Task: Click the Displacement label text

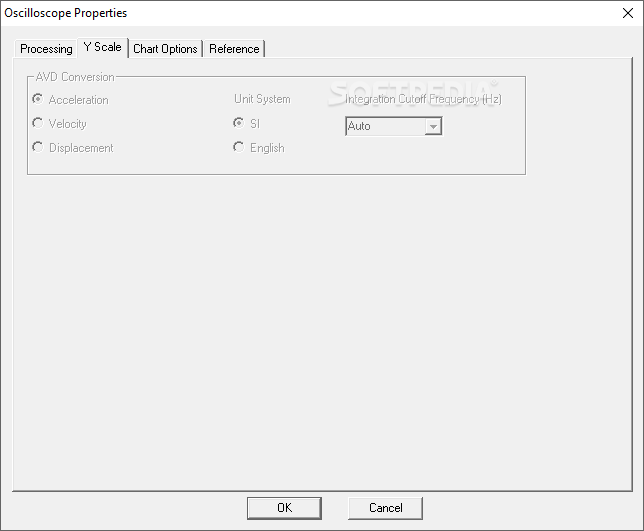Action: click(81, 148)
